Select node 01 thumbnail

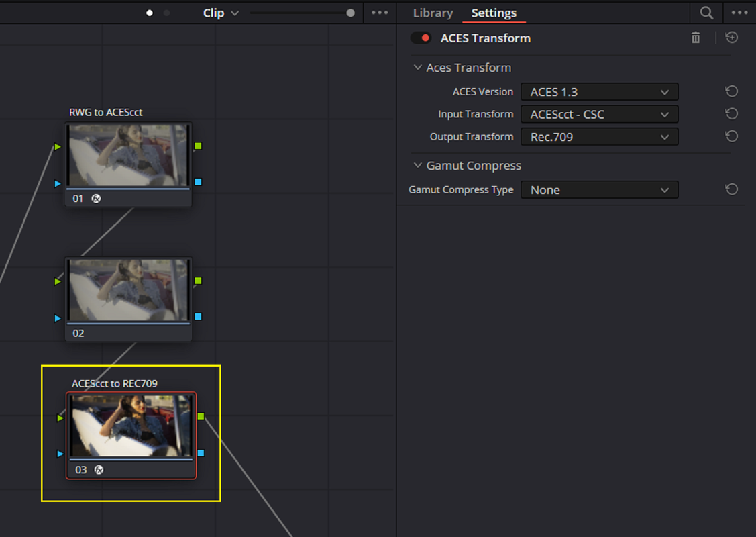point(128,155)
